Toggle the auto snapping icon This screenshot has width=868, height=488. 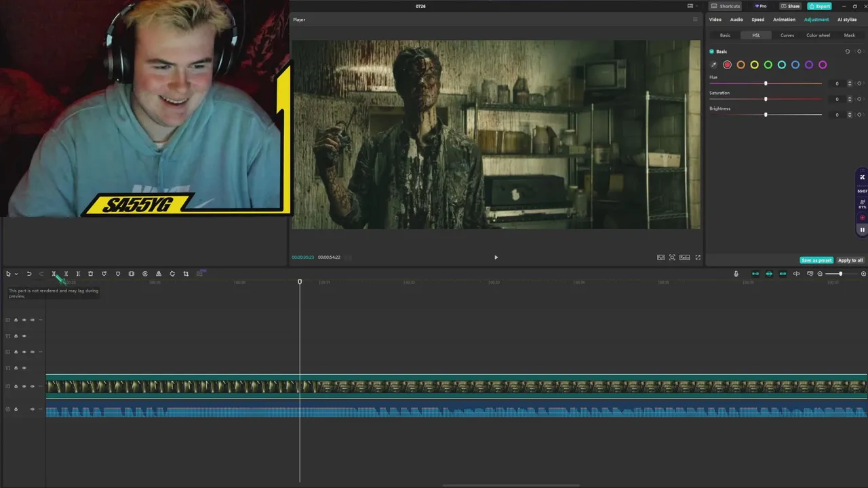coord(769,274)
